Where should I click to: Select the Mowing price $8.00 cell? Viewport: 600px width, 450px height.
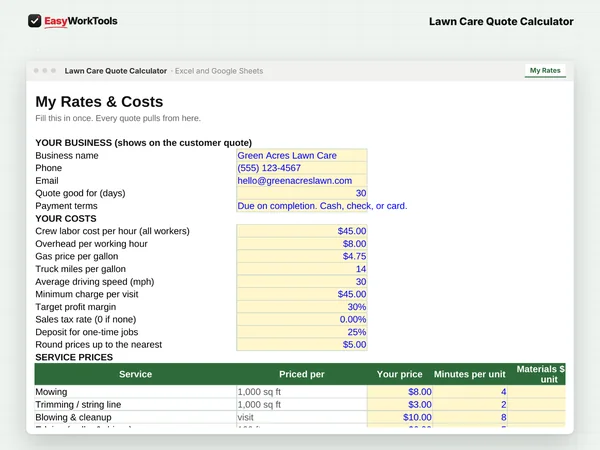(x=400, y=392)
